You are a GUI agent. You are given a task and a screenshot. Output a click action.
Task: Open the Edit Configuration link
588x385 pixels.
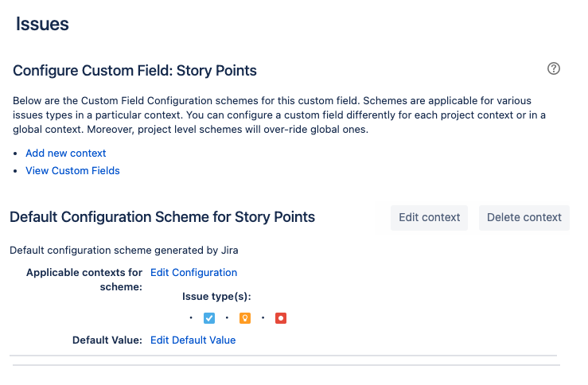click(x=193, y=272)
